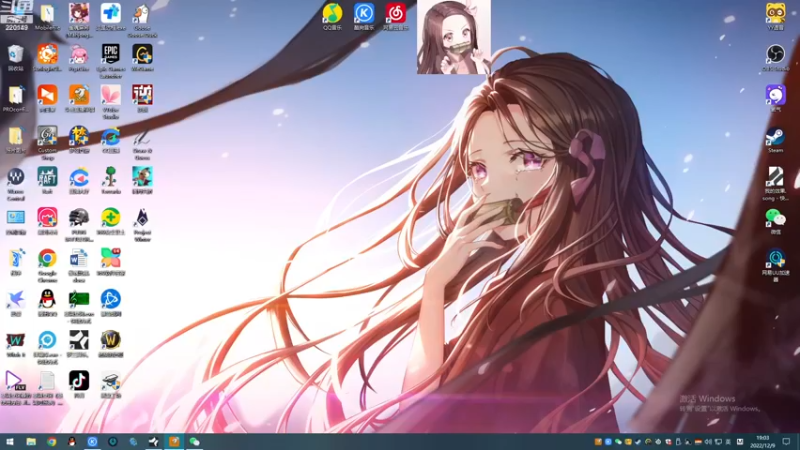Open the Word document on the desktop

tap(79, 259)
